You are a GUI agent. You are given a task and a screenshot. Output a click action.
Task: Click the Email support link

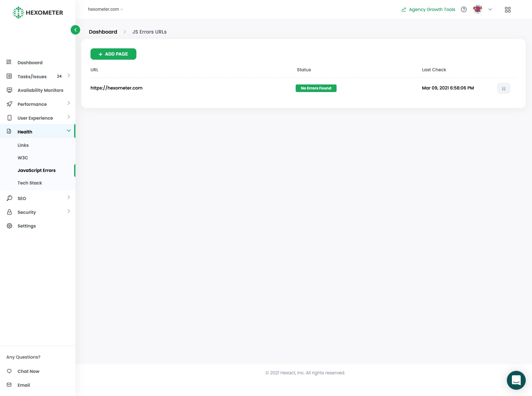(24, 385)
